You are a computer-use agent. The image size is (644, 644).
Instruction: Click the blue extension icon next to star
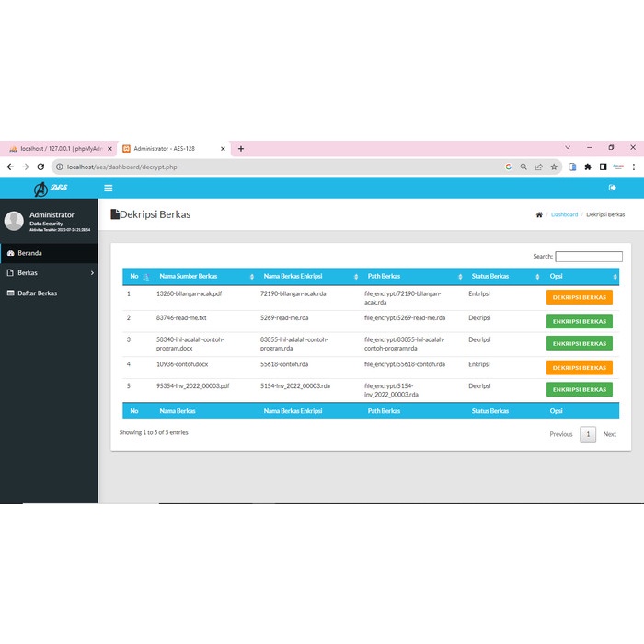coord(572,167)
